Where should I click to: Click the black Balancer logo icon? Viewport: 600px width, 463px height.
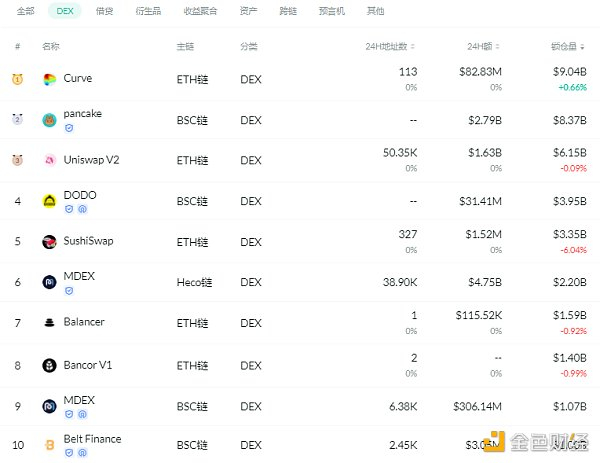pyautogui.click(x=49, y=323)
